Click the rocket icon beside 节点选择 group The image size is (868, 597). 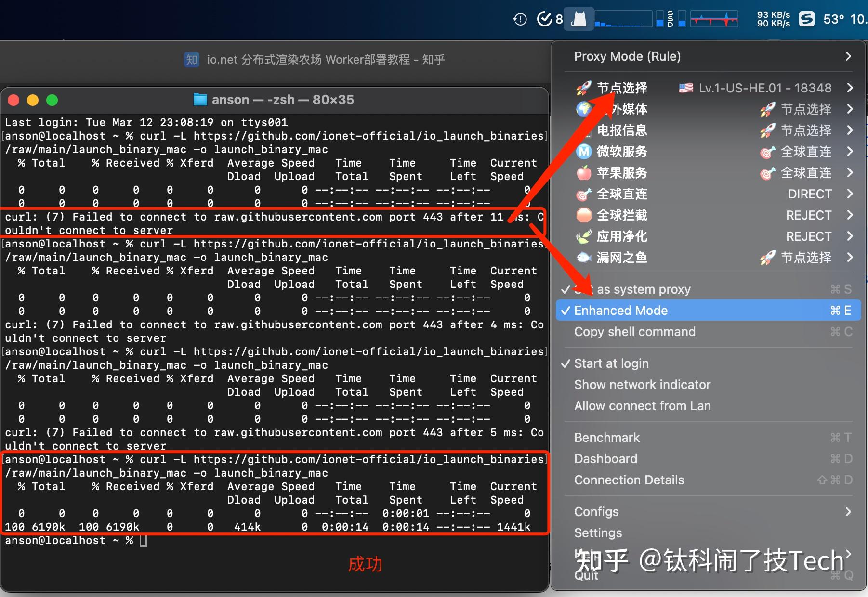[584, 88]
